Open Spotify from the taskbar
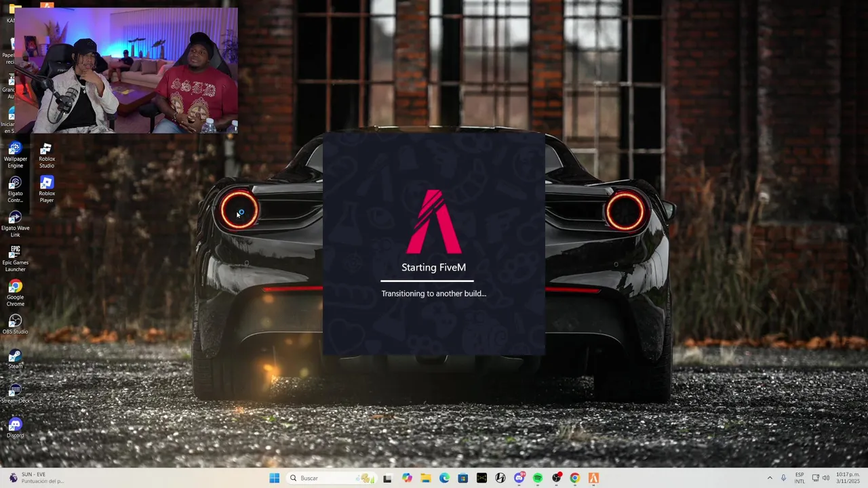 [538, 478]
